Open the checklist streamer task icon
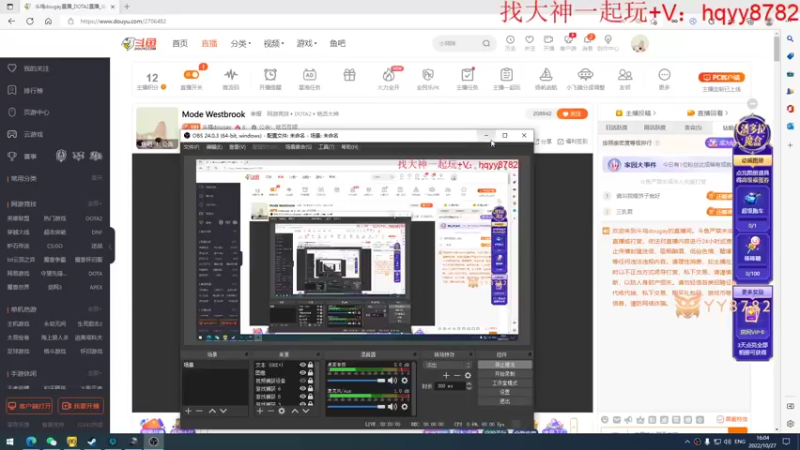The image size is (800, 450). (x=467, y=75)
